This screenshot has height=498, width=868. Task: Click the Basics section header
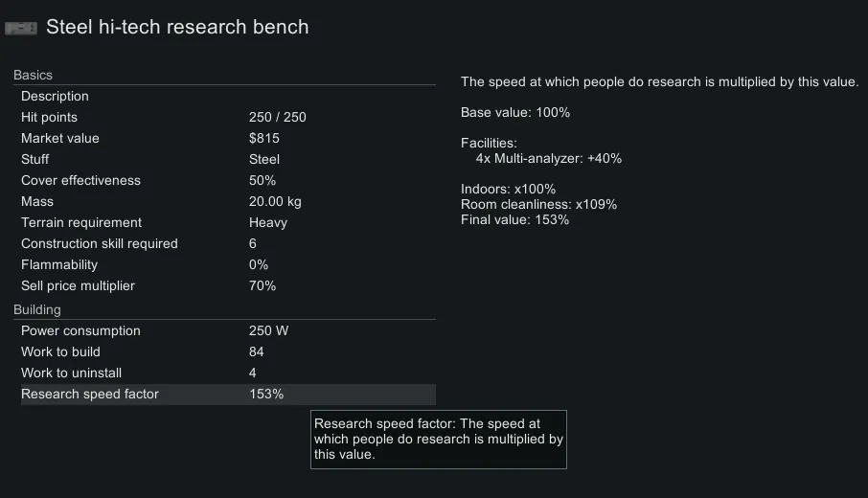(x=34, y=75)
